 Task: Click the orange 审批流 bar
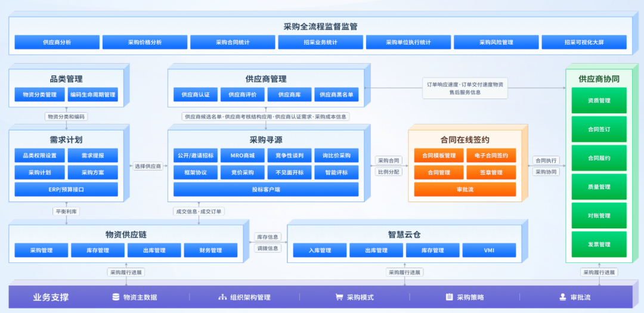point(465,190)
